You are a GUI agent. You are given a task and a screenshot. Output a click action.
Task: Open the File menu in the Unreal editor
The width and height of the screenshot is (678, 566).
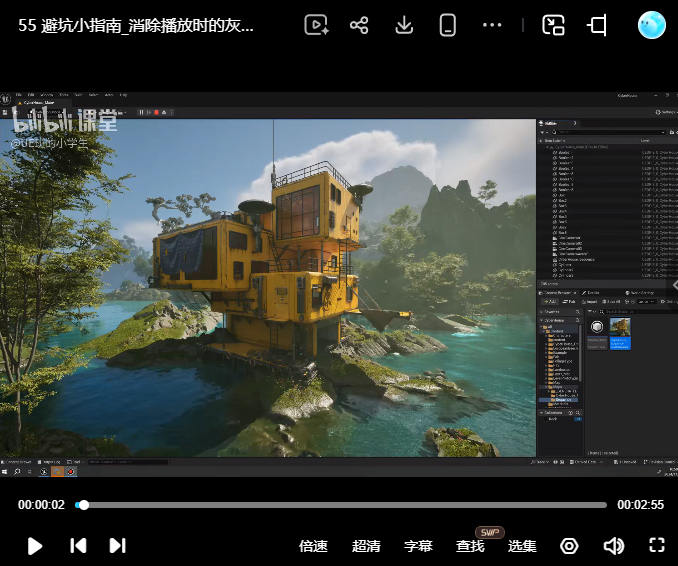[19, 95]
